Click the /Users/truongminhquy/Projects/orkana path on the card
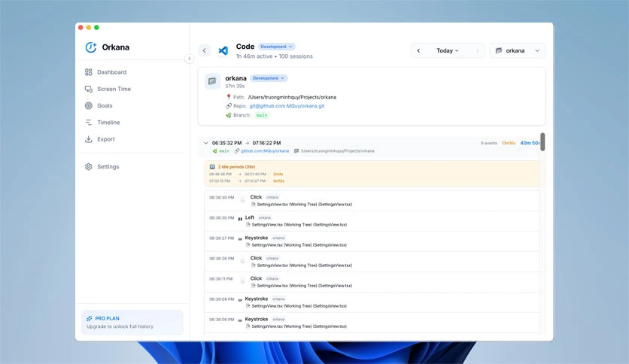 pyautogui.click(x=292, y=97)
